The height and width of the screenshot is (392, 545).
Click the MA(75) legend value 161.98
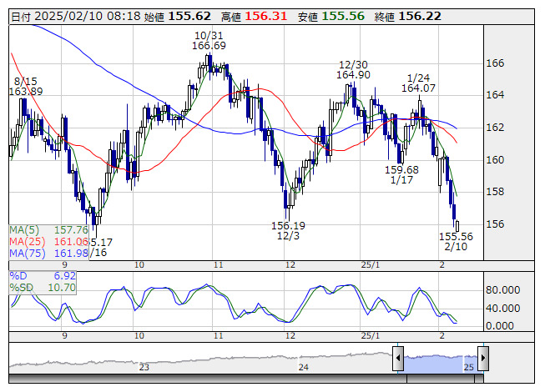pyautogui.click(x=71, y=253)
